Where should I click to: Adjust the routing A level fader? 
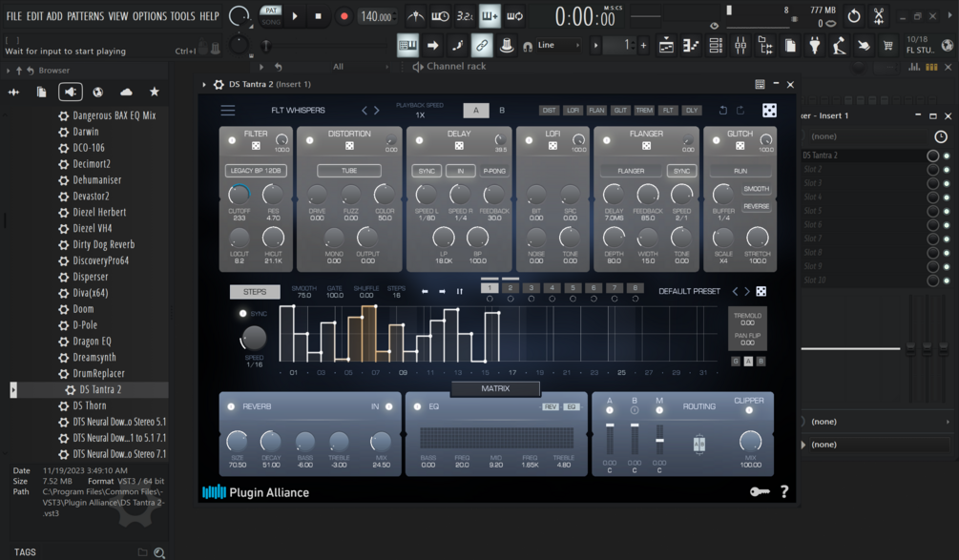click(x=610, y=440)
